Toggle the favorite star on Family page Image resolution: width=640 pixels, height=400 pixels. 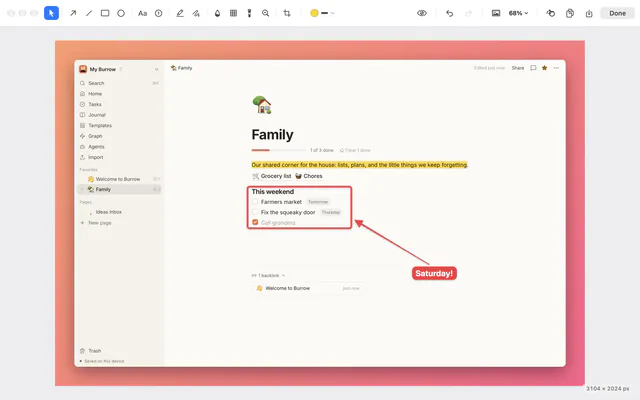pos(544,68)
